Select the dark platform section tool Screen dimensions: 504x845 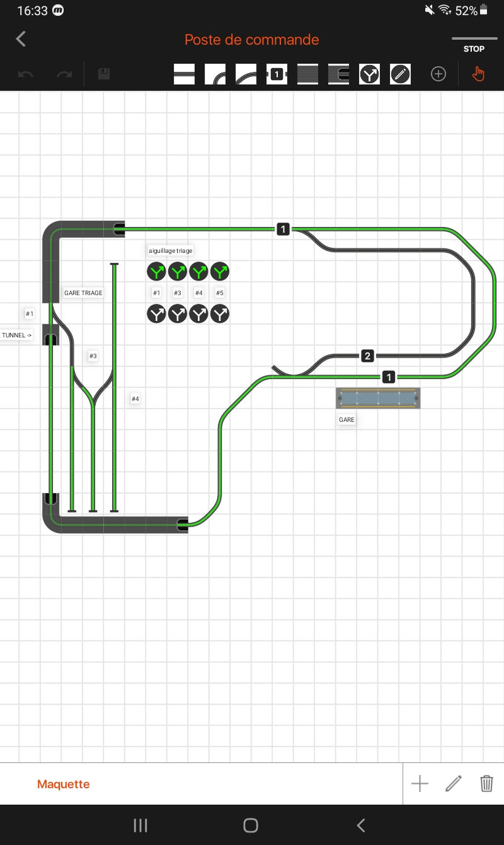(x=307, y=74)
